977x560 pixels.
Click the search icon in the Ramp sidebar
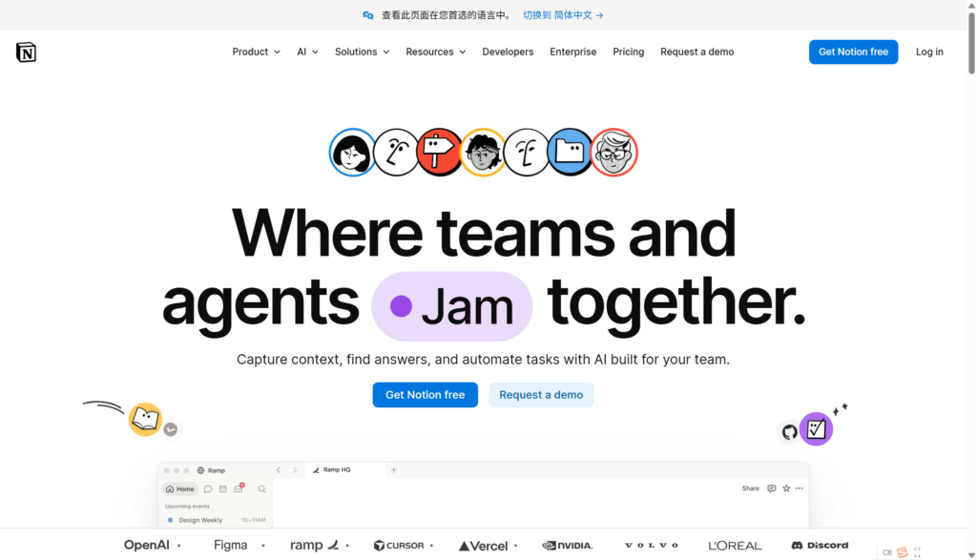coord(261,489)
